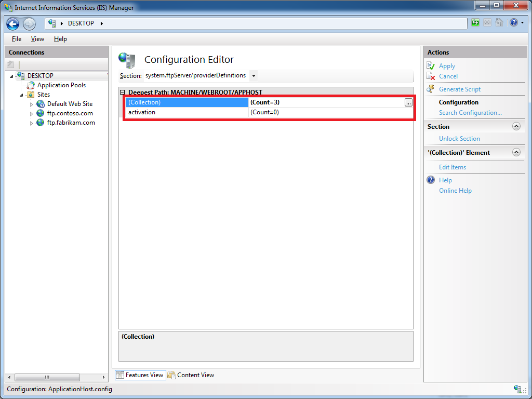Viewport: 532px width, 399px height.
Task: Click the blue Help question icon
Action: (431, 180)
